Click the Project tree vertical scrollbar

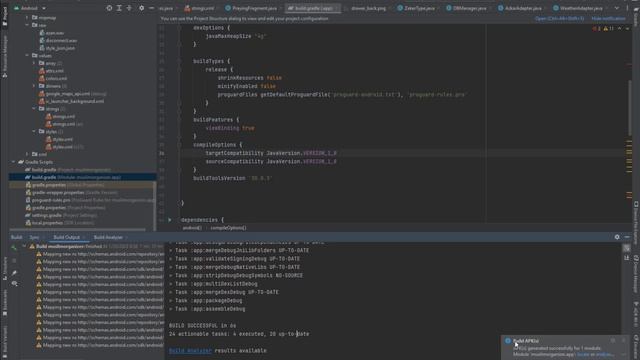coord(154,206)
